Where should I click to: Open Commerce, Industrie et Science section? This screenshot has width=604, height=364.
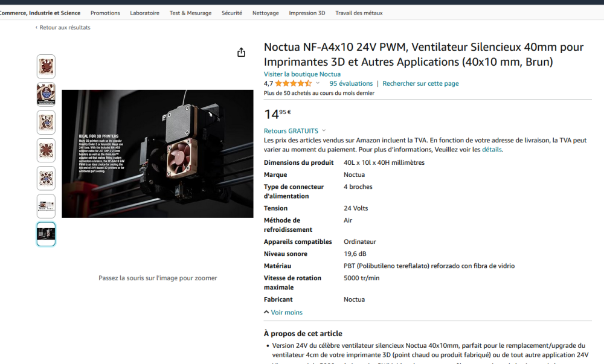40,13
